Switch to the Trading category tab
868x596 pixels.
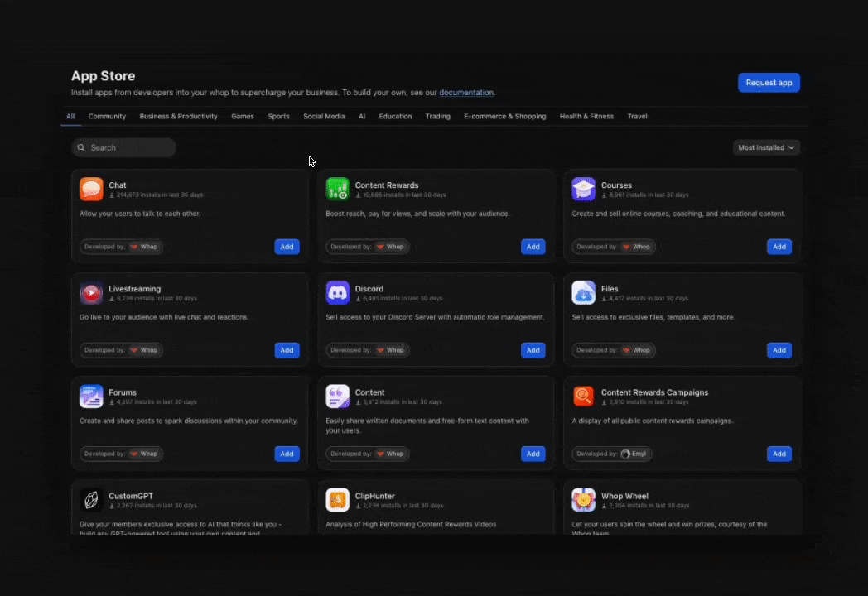[437, 116]
